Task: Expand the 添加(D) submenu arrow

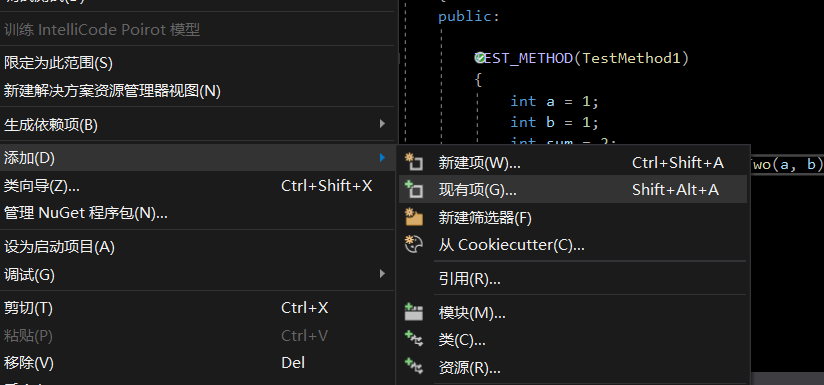Action: [x=382, y=157]
